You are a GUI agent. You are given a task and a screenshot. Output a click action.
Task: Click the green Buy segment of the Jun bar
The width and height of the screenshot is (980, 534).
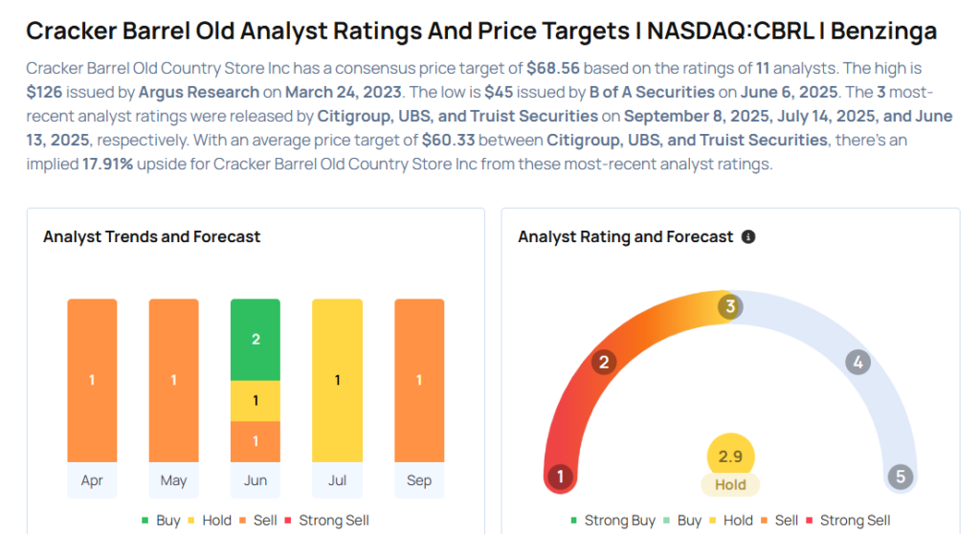(256, 340)
